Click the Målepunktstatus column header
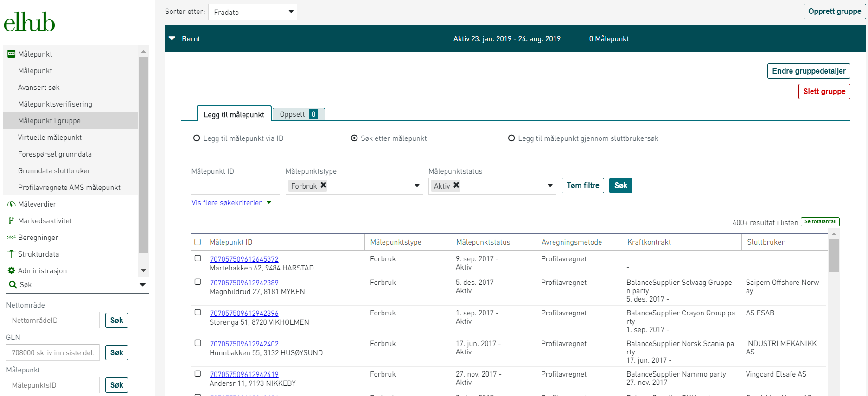 coord(493,242)
